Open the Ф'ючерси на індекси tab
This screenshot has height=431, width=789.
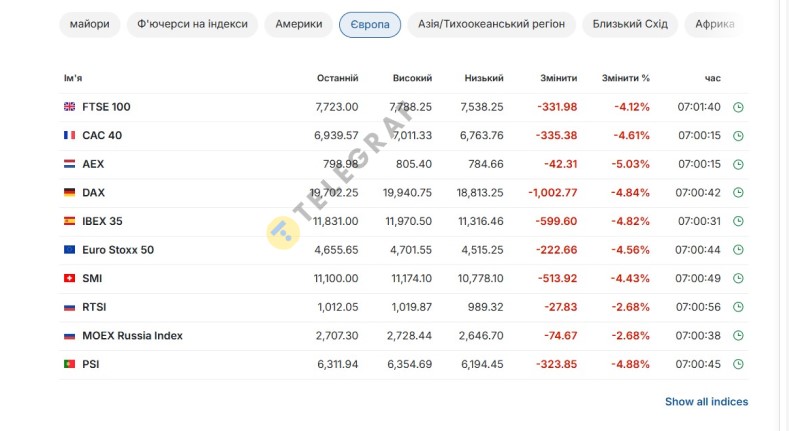192,24
